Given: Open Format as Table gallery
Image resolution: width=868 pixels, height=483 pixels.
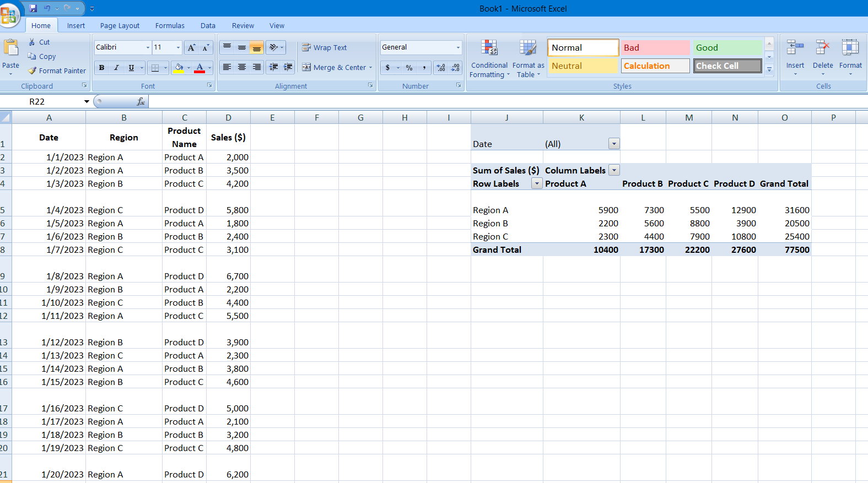Looking at the screenshot, I should pos(528,59).
